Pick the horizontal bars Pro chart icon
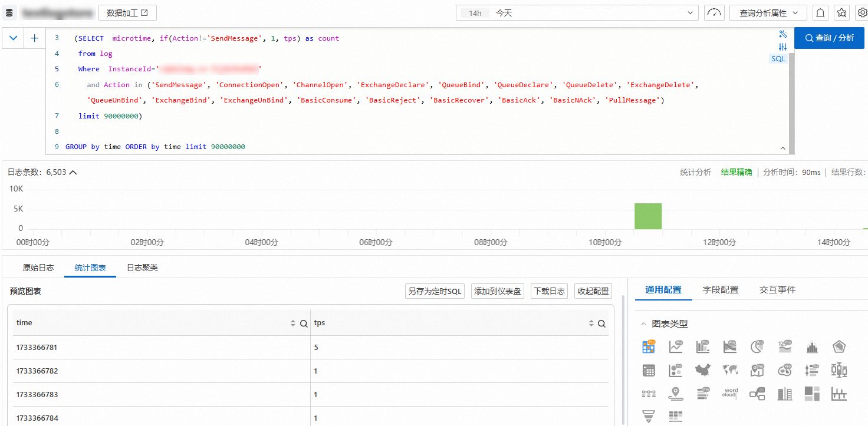Viewport: 868px width, 426px height. 703,394
